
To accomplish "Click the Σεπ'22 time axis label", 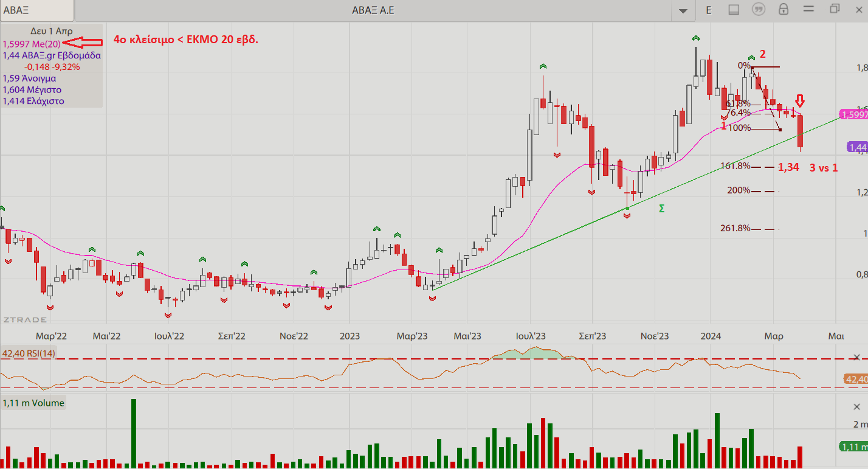I will (x=232, y=336).
